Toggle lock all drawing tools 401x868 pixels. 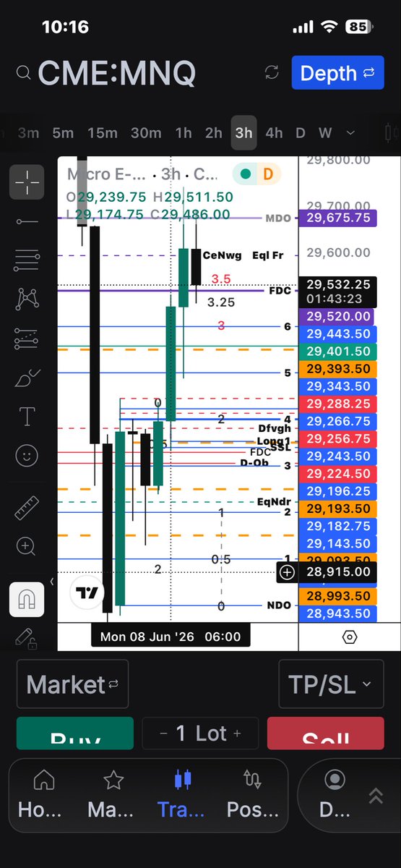(x=27, y=637)
